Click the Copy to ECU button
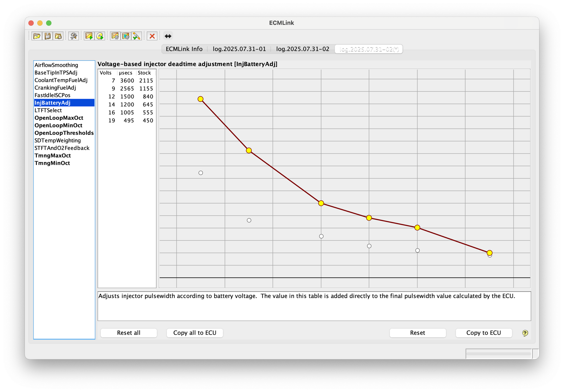564x392 pixels. (484, 333)
